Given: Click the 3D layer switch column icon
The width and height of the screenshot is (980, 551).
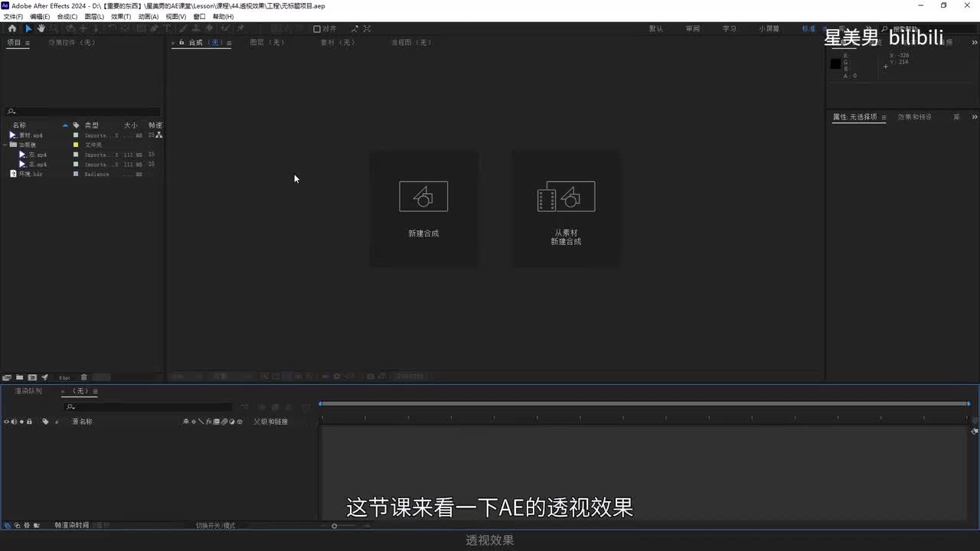Looking at the screenshot, I should (240, 422).
